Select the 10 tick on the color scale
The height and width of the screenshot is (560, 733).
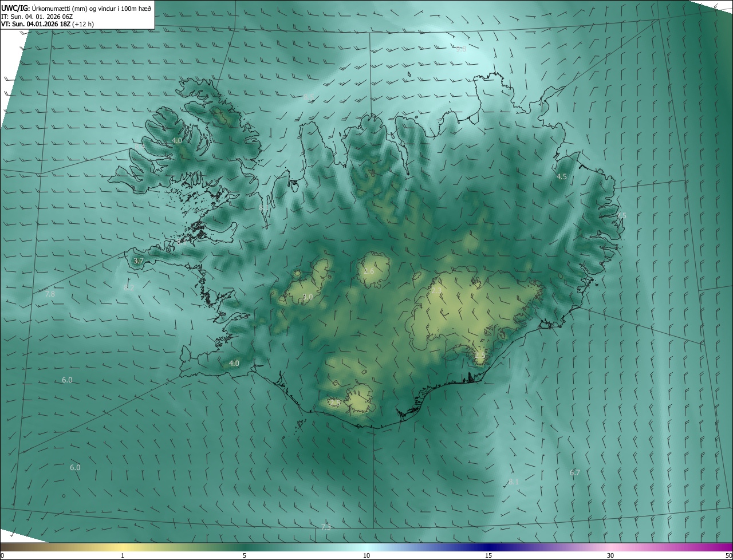366,555
